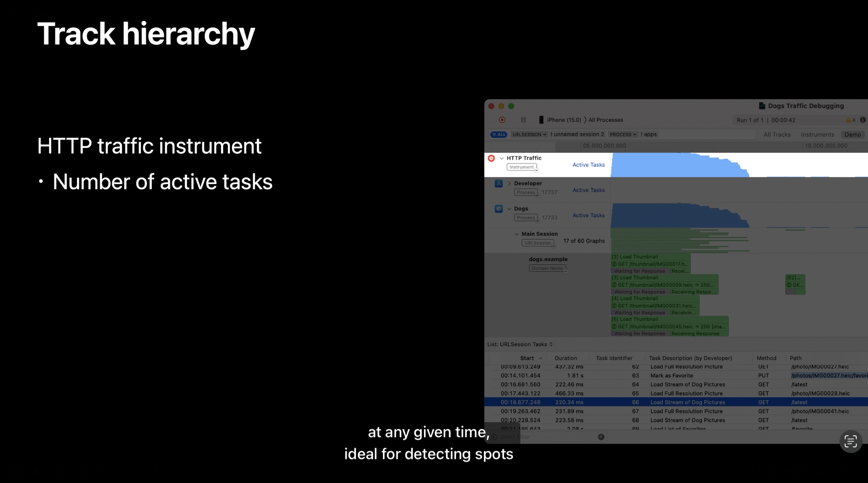The height and width of the screenshot is (483, 868).
Task: Open the PROCESS filter dropdown
Action: [622, 134]
